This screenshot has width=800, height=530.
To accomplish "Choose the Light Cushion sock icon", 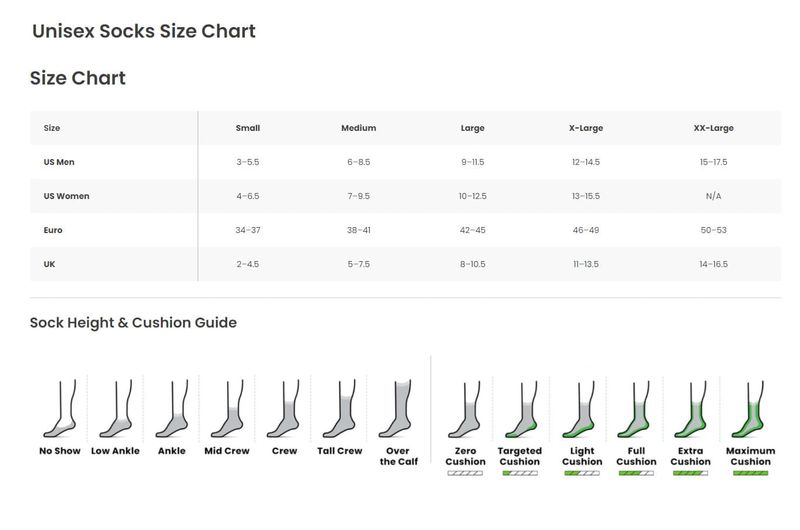I will [582, 410].
